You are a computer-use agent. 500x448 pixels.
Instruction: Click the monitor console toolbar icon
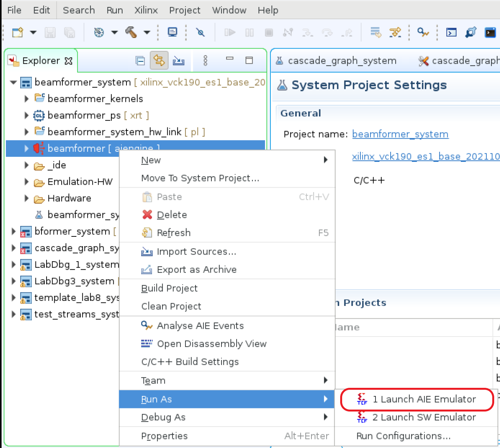(172, 32)
